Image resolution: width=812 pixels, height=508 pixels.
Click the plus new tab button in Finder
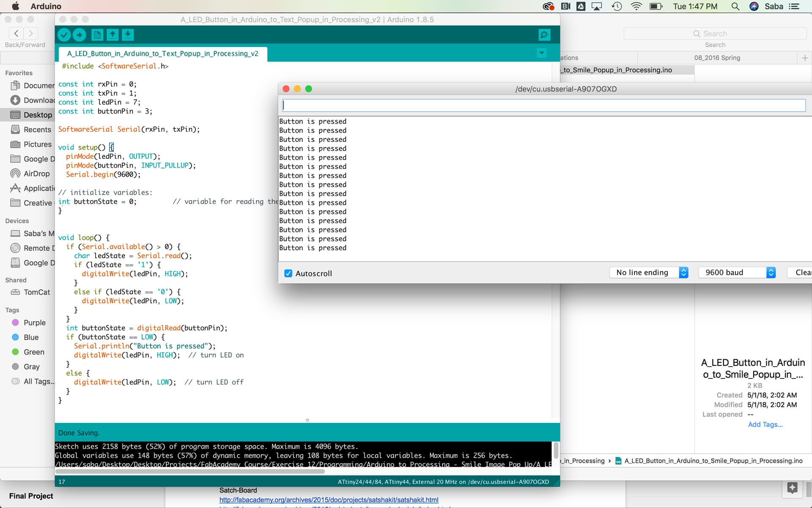[805, 58]
